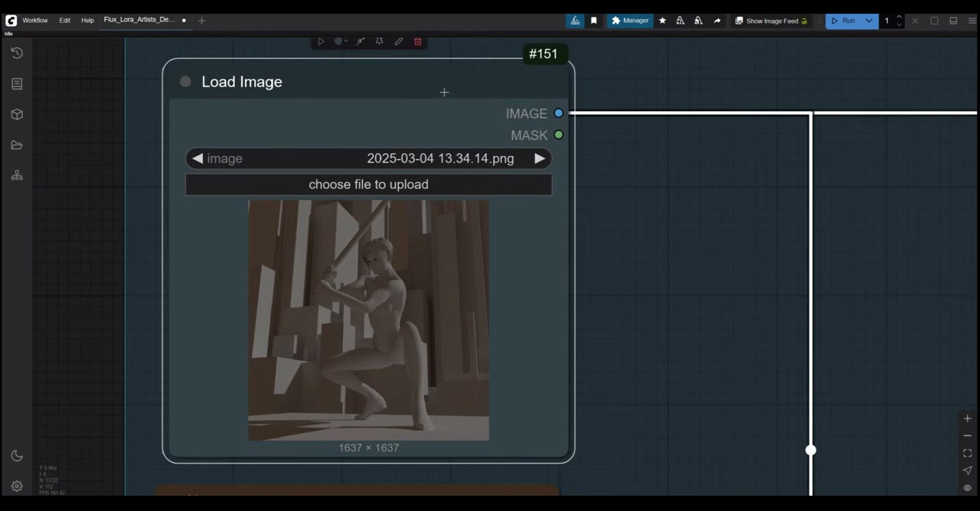Click Show Image Feed button
The image size is (980, 511).
pos(771,21)
